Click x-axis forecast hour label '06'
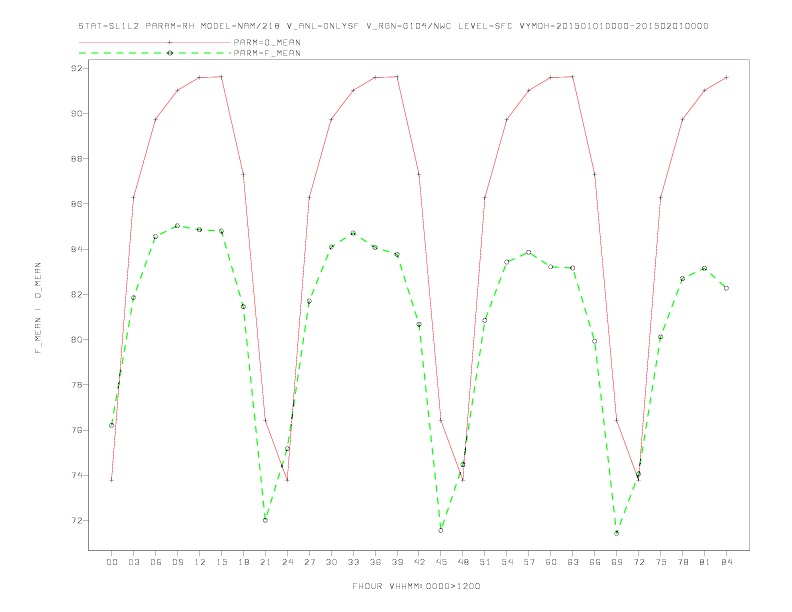 (x=156, y=562)
